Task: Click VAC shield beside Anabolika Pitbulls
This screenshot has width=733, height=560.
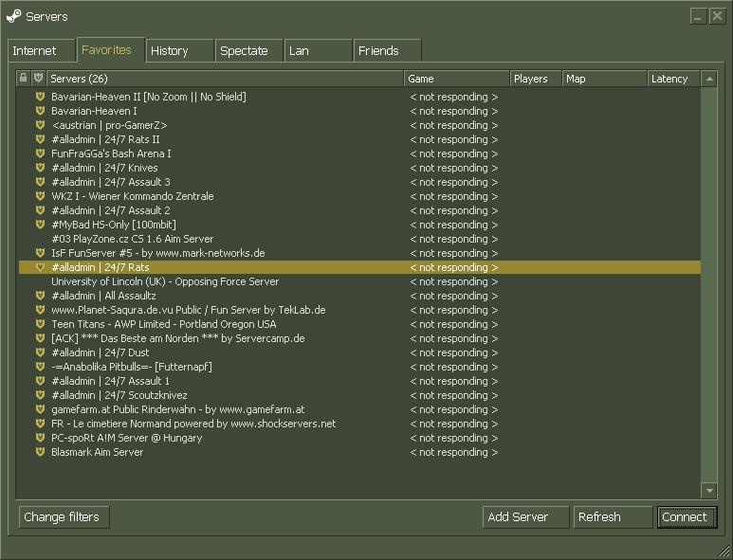Action: [x=40, y=367]
